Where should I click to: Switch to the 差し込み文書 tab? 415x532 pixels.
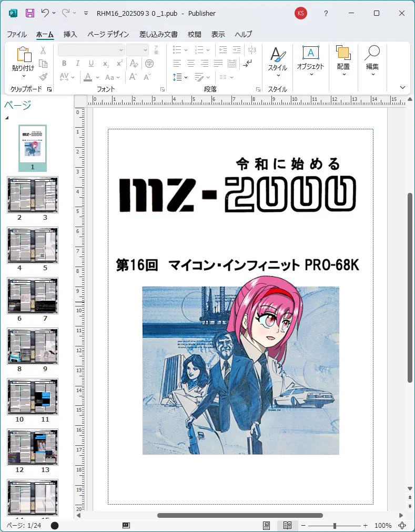pos(158,34)
